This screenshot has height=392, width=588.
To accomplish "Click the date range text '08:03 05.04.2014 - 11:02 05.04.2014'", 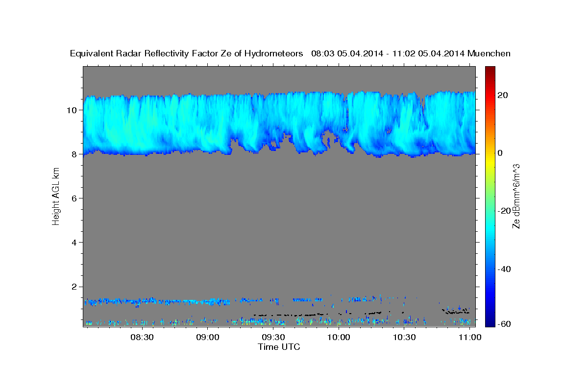I will point(388,54).
